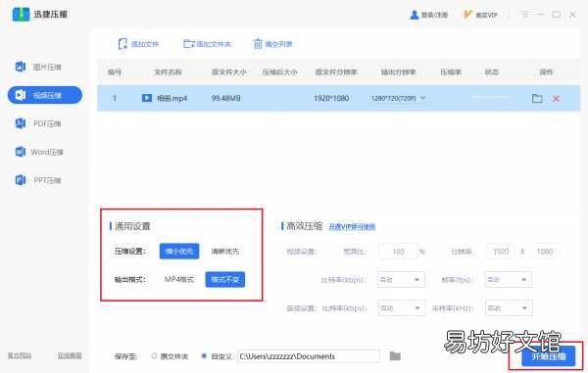
Task: Click the add file (添加文件) icon
Action: coord(122,44)
